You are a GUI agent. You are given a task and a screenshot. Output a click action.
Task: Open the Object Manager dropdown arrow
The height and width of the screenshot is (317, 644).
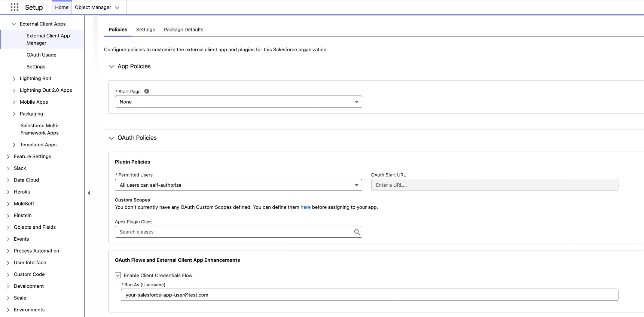[x=117, y=7]
